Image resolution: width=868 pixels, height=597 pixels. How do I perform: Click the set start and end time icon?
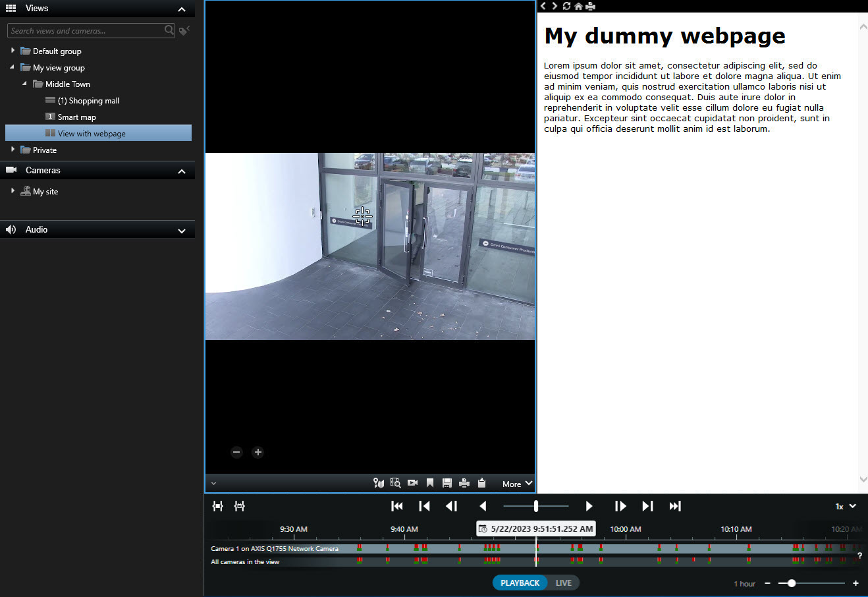click(218, 506)
